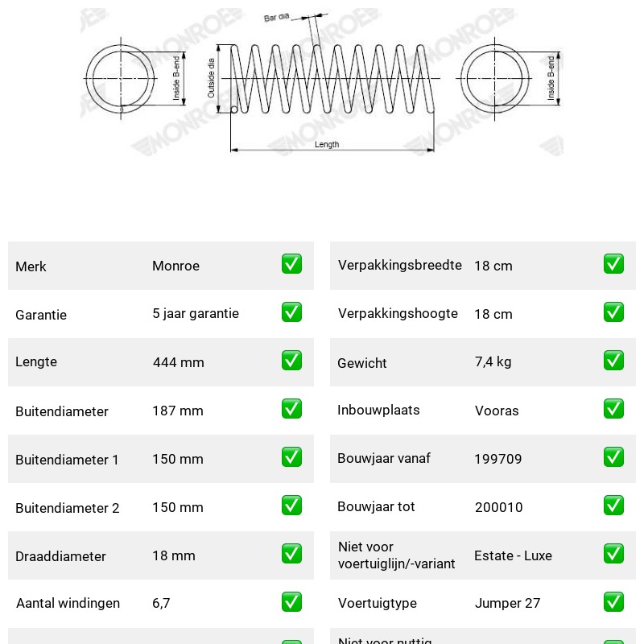Select the Buitendiameter 1 row label
Screen dimensions: 644x644
click(x=67, y=460)
